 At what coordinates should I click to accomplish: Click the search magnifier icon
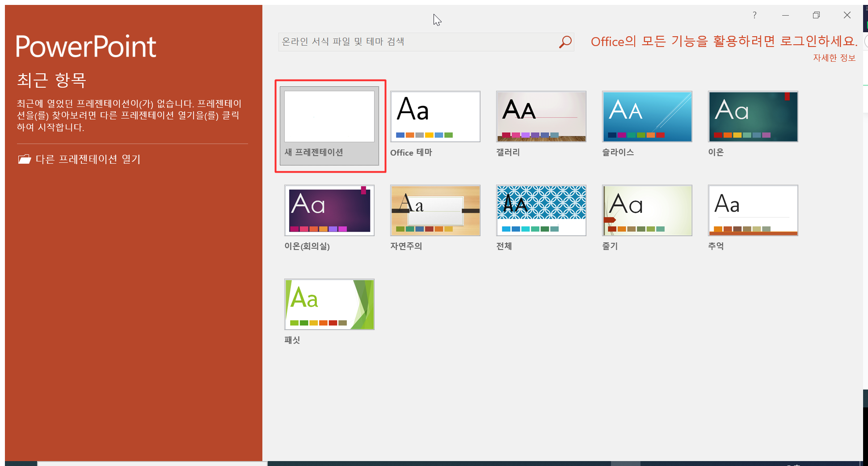point(565,42)
